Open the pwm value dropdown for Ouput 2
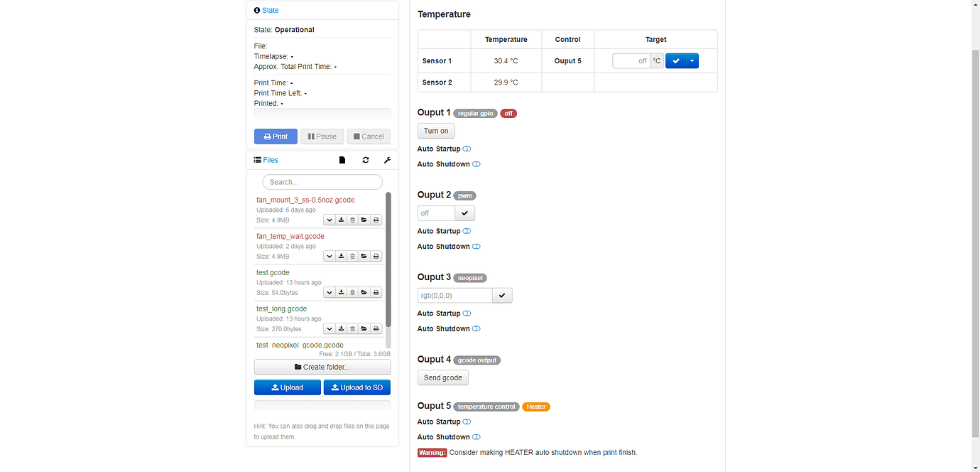Screen dimensions: 980x472 click(x=464, y=213)
